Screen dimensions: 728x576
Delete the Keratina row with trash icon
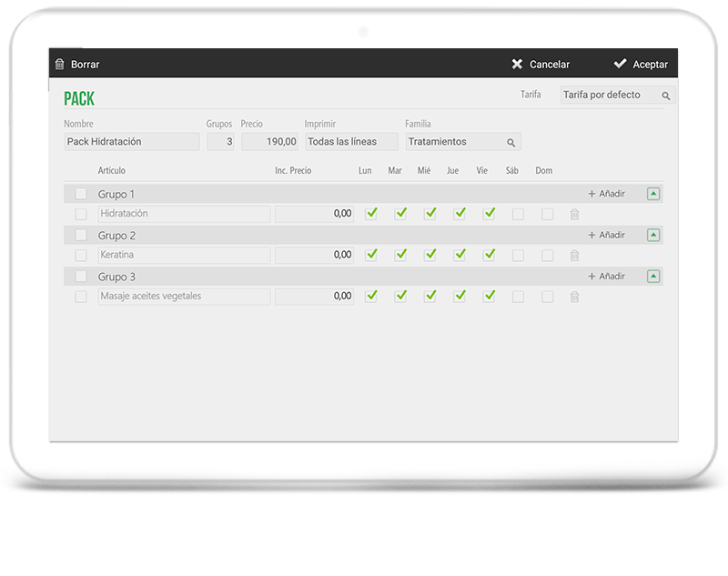[574, 256]
